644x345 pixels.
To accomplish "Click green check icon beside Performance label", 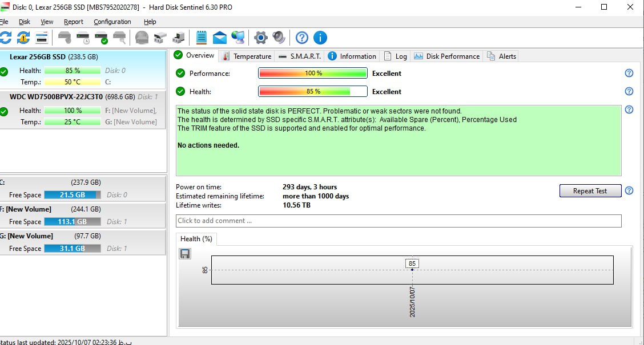I will (180, 73).
